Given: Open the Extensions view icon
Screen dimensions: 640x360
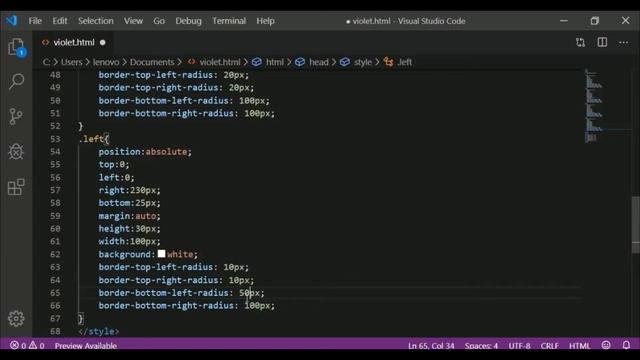Looking at the screenshot, I should click(x=16, y=187).
